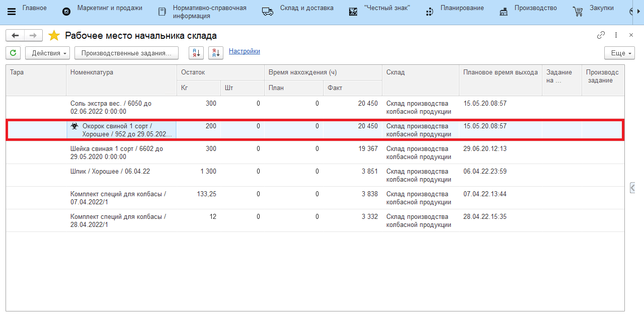The image size is (644, 316).
Task: Copy link using the chain icon
Action: coord(601,35)
